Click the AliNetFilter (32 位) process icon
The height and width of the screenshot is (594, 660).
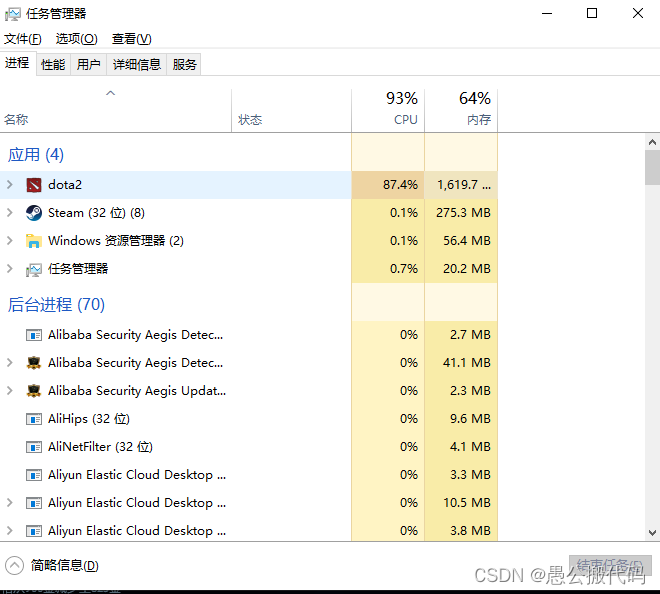(34, 447)
